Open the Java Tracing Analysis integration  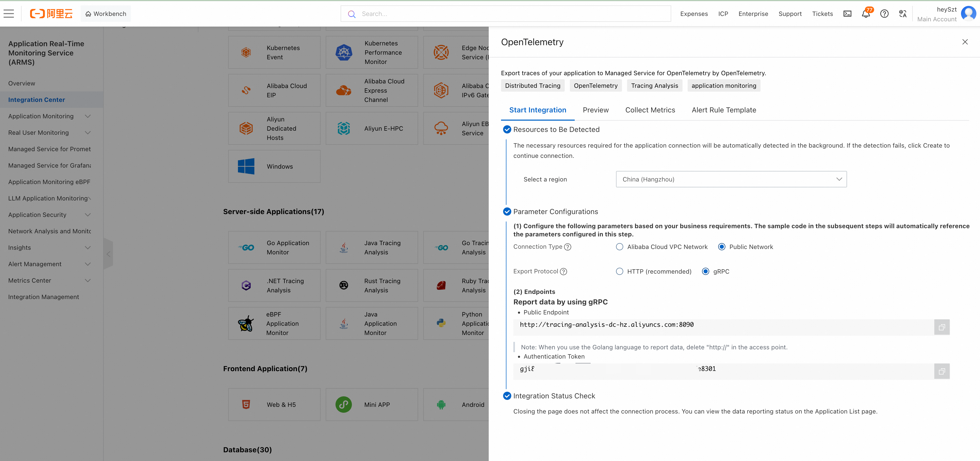372,247
